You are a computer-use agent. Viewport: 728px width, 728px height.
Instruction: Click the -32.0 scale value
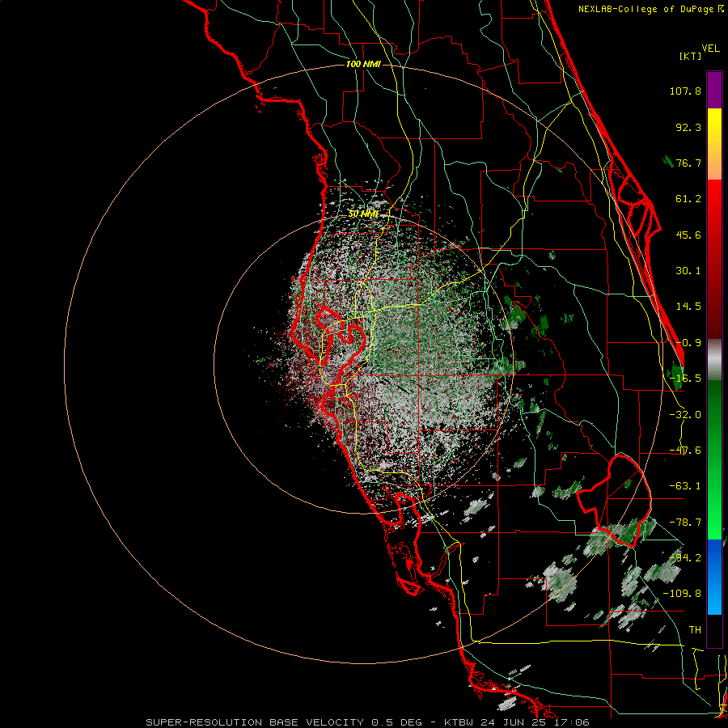(685, 415)
